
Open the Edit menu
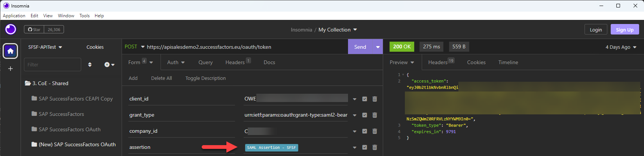click(34, 16)
